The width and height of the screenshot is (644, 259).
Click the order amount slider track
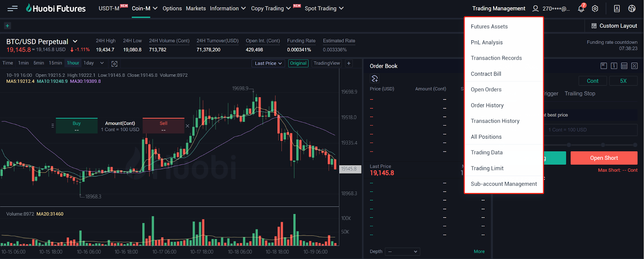[x=591, y=145]
